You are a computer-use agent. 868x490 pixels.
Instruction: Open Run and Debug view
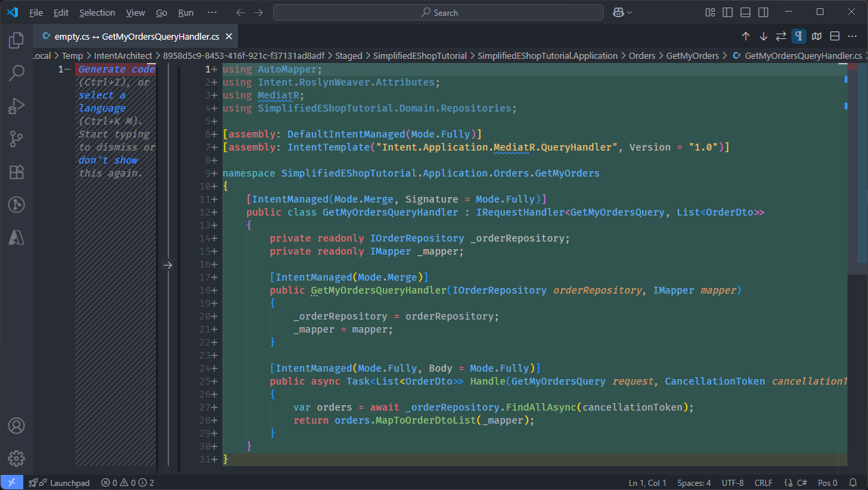tap(16, 106)
